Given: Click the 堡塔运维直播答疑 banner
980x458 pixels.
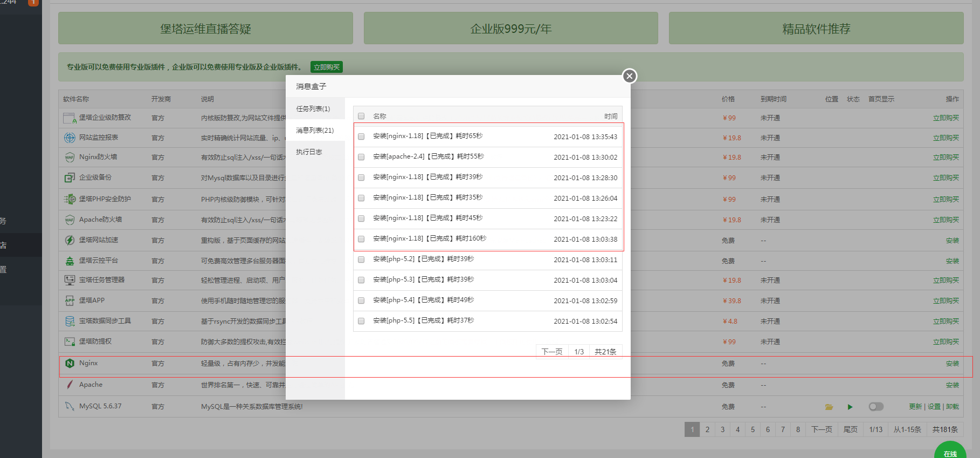Looking at the screenshot, I should [205, 29].
